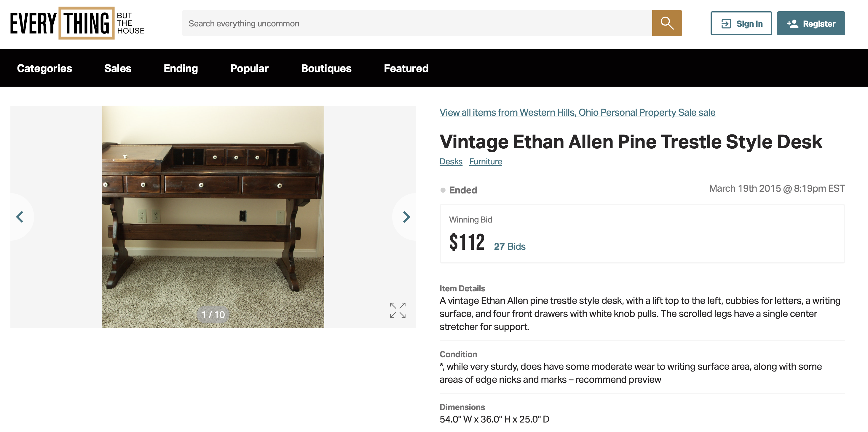Open the Featured section
This screenshot has height=432, width=868.
(406, 69)
